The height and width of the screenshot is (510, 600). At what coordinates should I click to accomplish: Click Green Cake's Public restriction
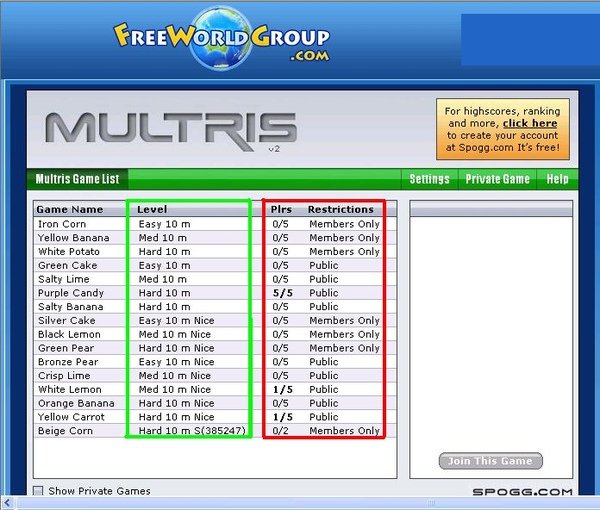click(x=324, y=266)
